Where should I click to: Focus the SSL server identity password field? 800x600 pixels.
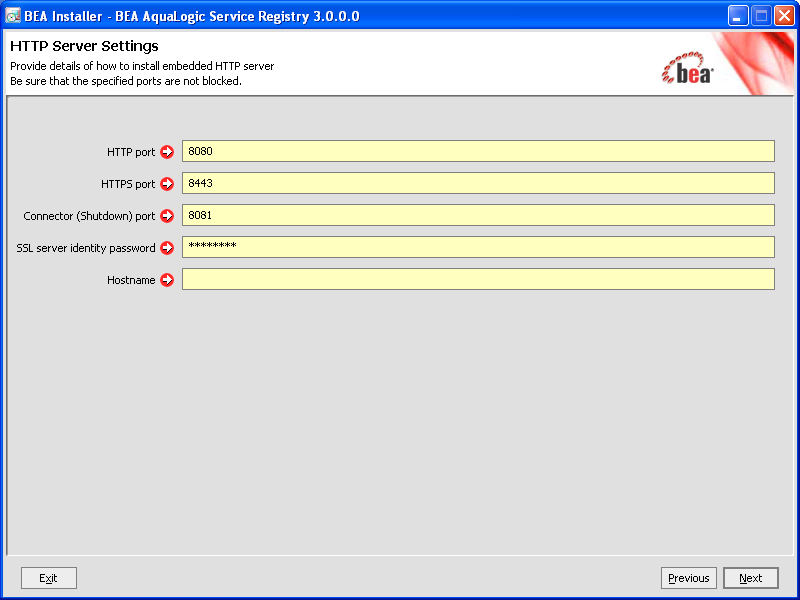pos(478,247)
